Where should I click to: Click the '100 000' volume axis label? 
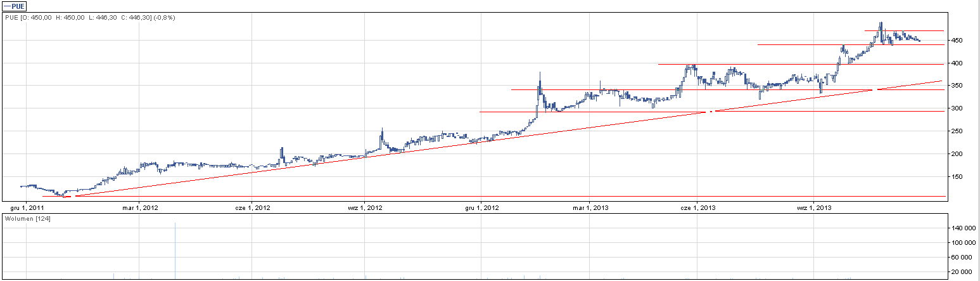click(x=963, y=242)
